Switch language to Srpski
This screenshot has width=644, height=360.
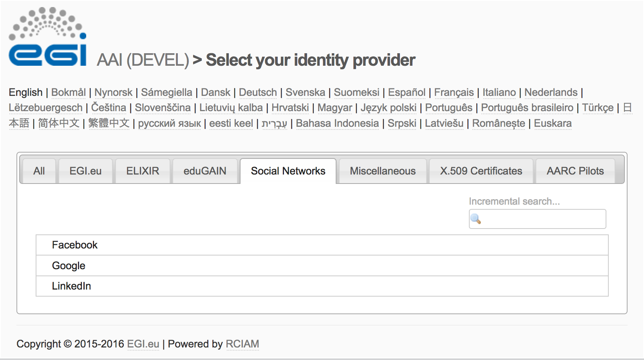[x=402, y=123]
